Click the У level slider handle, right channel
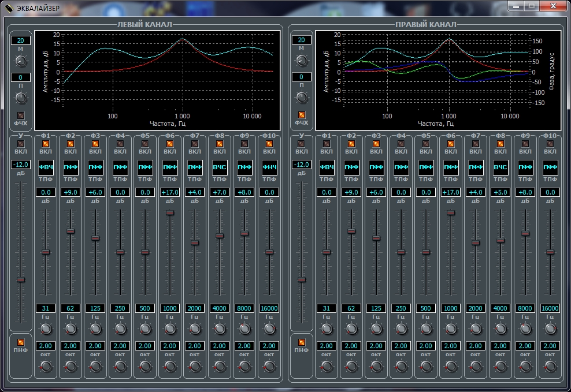Viewport: 571px width, 392px height. pos(301,279)
